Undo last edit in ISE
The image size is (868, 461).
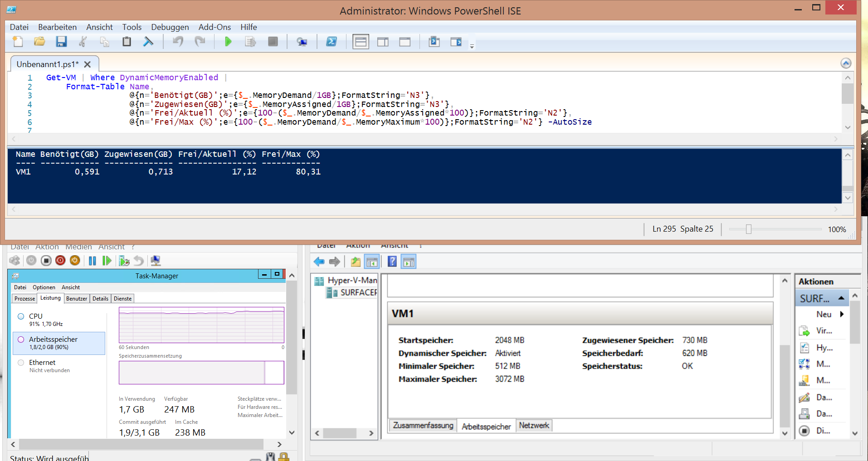(178, 42)
